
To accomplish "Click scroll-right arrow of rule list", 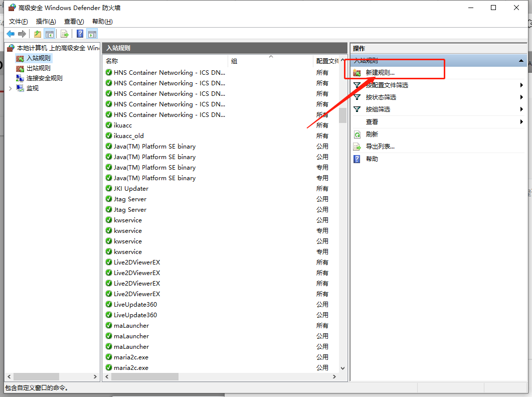I will click(334, 376).
